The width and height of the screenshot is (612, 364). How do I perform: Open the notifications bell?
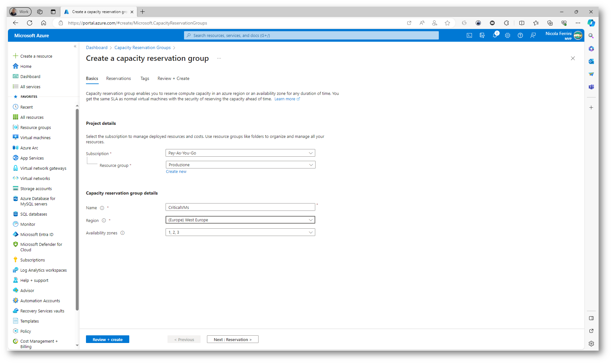(495, 35)
